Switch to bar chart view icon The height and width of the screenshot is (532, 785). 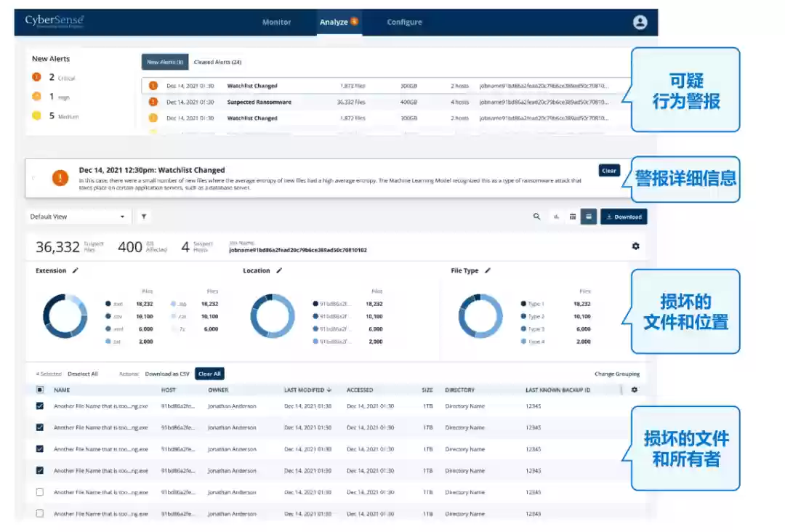[x=556, y=217]
